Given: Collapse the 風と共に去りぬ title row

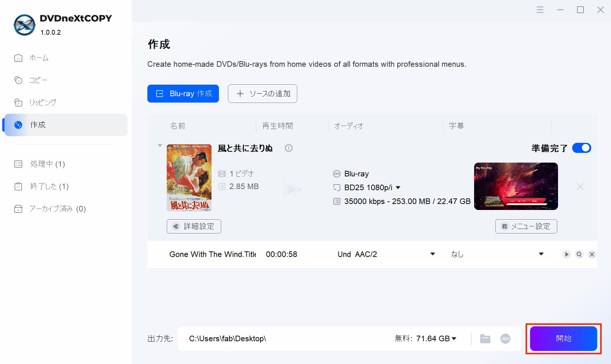Looking at the screenshot, I should point(160,145).
